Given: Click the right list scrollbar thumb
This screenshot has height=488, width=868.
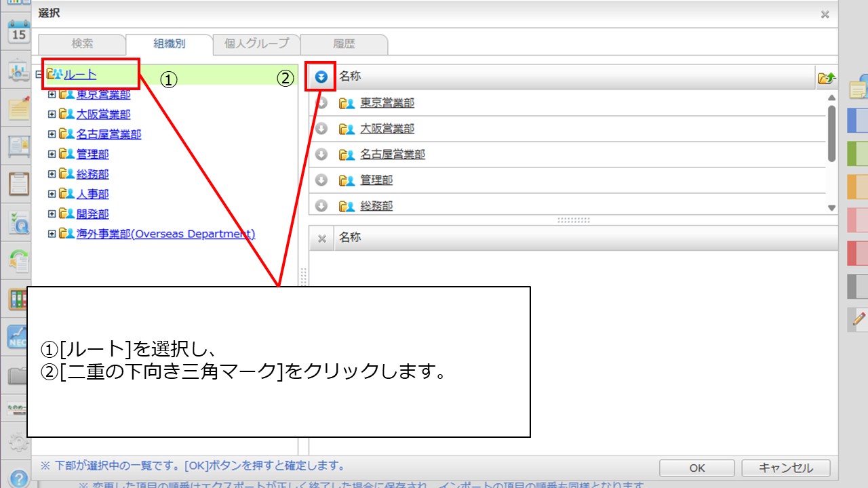Looking at the screenshot, I should (x=832, y=134).
